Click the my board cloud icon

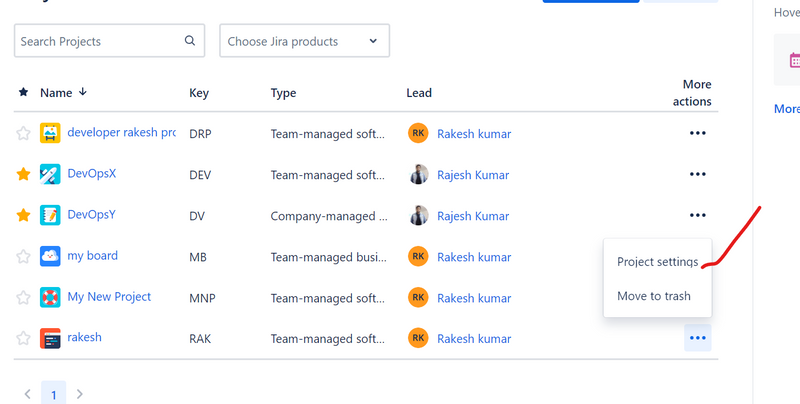[x=50, y=256]
